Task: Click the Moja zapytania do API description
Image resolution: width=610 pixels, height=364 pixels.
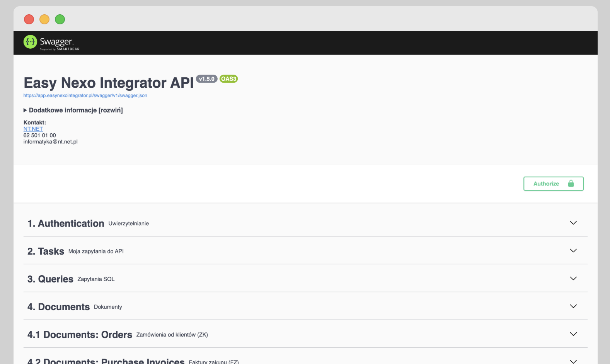Action: (x=96, y=251)
